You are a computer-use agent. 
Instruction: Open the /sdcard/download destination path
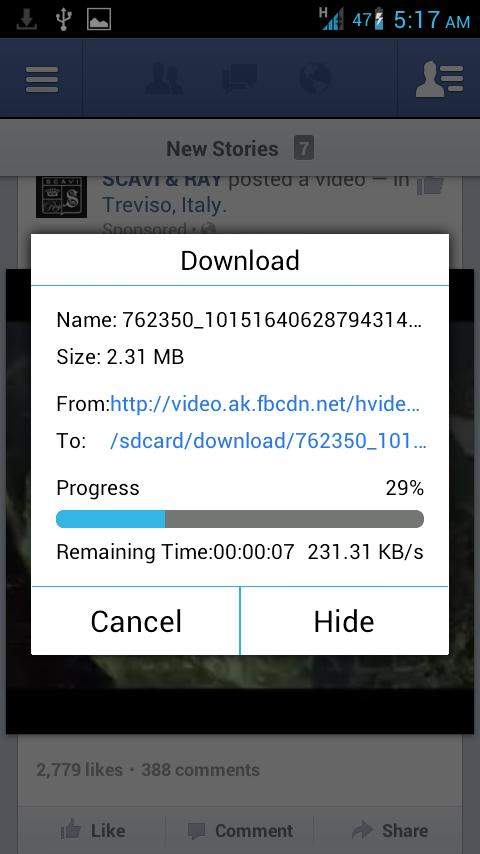coord(268,441)
